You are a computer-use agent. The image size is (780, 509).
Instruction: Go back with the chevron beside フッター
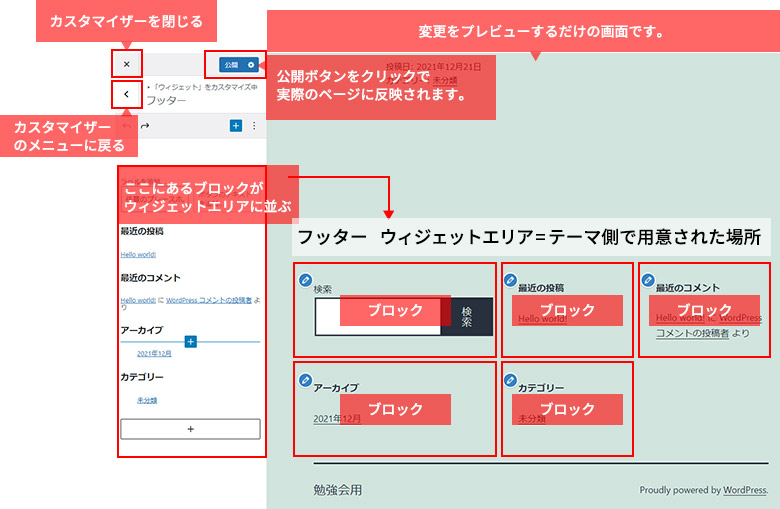click(x=126, y=94)
